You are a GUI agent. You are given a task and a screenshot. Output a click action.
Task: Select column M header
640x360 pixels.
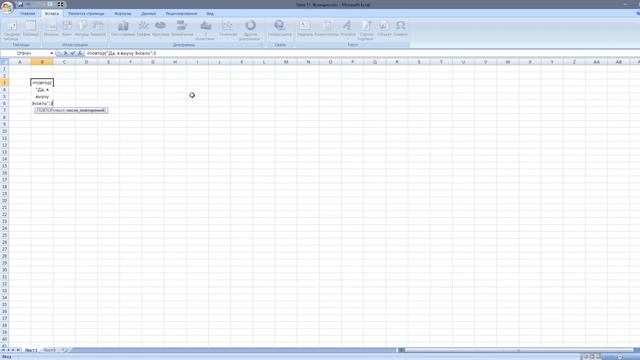[286, 62]
